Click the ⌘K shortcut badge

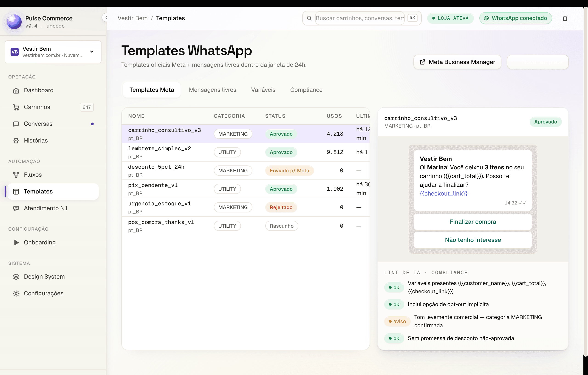[412, 18]
